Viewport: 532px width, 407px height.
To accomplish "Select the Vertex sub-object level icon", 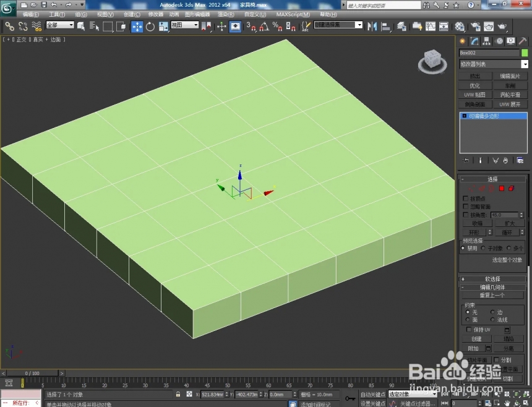I will pyautogui.click(x=471, y=188).
